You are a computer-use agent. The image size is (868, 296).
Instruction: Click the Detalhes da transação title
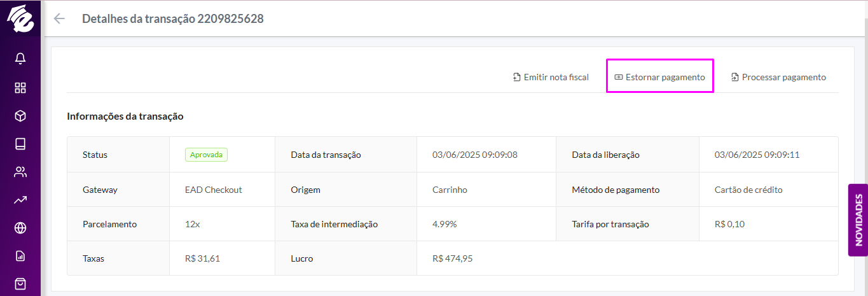click(x=173, y=18)
